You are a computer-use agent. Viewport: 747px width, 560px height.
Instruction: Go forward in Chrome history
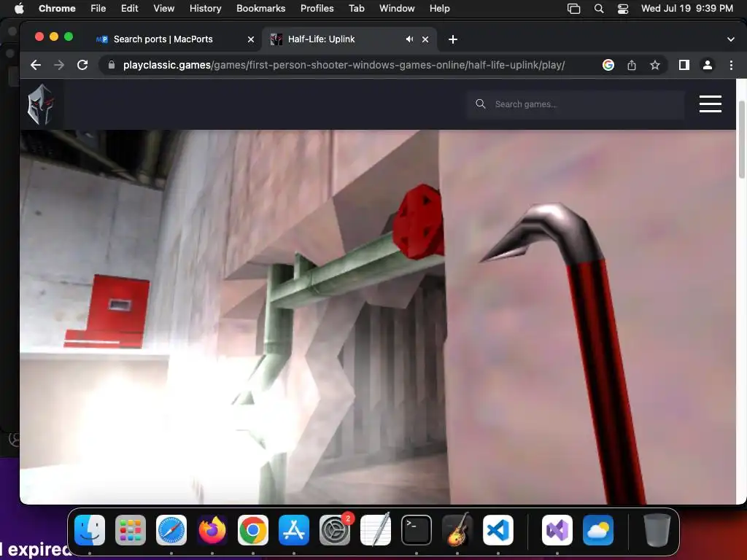point(59,65)
